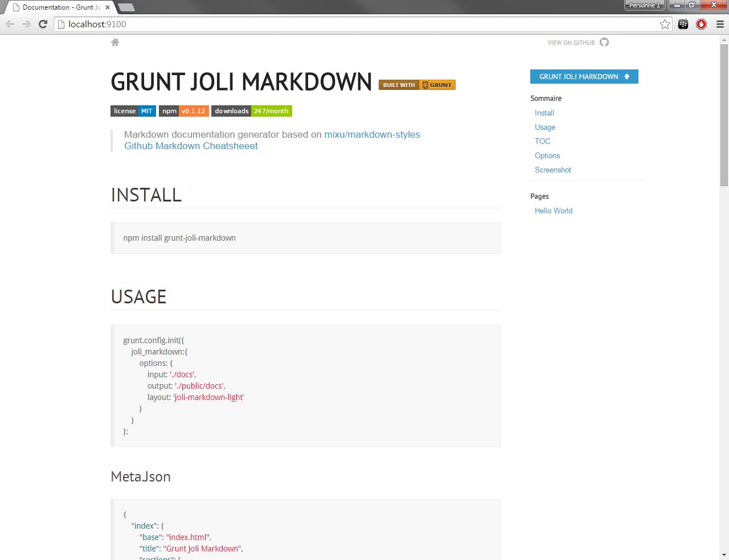This screenshot has height=560, width=729.
Task: Switch to the Documentation - Grunt tab
Action: 60,7
